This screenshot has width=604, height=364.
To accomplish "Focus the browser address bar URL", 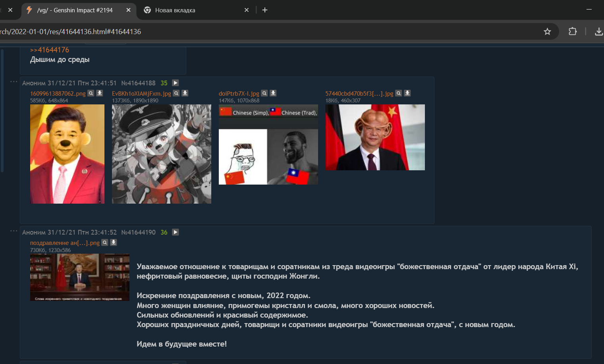I will point(270,32).
